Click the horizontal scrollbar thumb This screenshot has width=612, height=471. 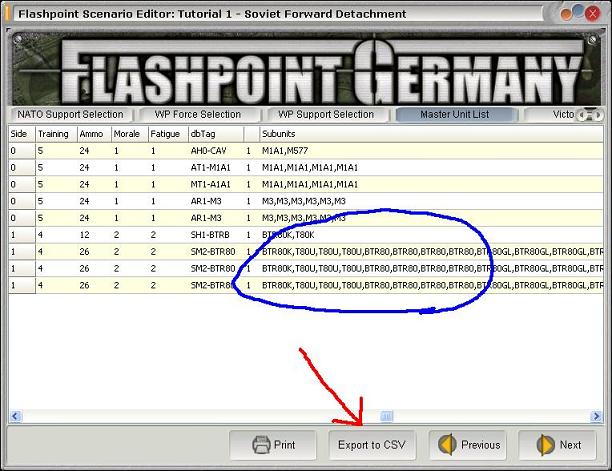(386, 416)
